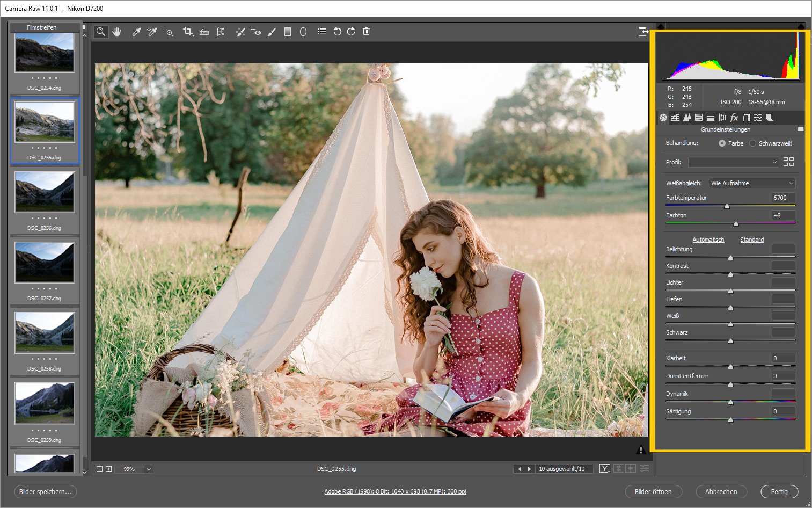The width and height of the screenshot is (812, 508).
Task: Select the Zoom tool
Action: [x=101, y=31]
